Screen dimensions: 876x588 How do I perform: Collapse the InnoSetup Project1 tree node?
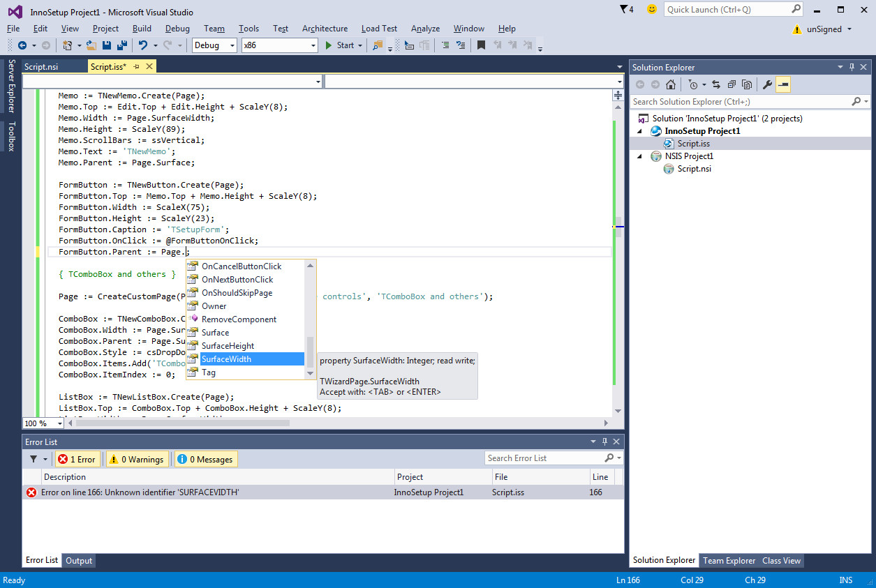(x=640, y=131)
